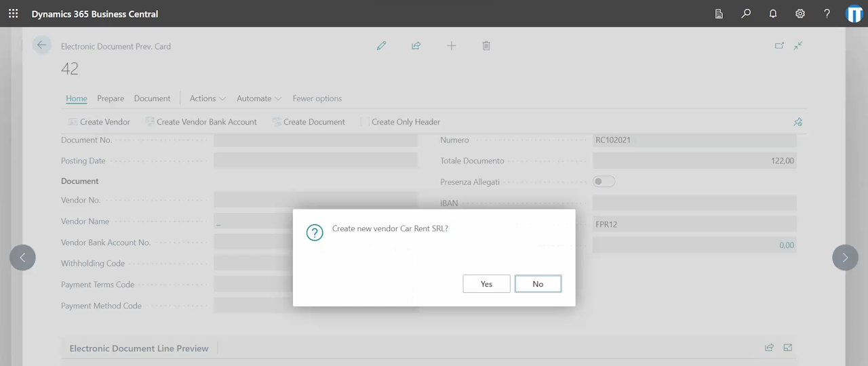Click the Document No. field
Screen dimensions: 868x366
pos(315,140)
